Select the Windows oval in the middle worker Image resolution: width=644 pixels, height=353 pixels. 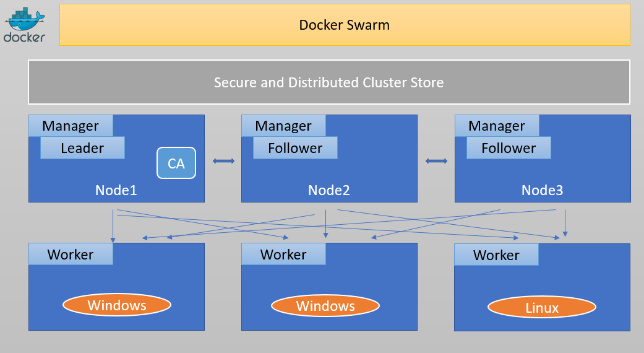325,306
